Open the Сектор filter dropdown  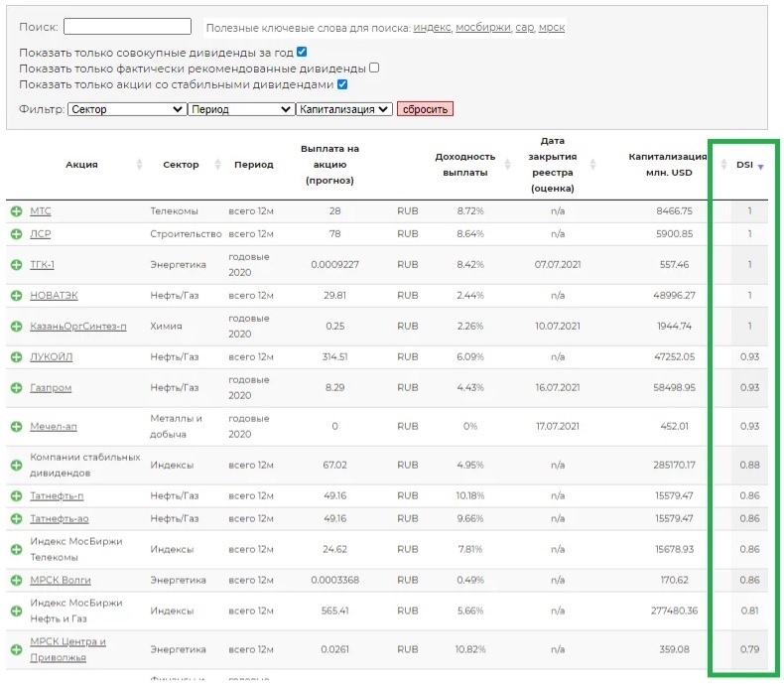point(126,109)
